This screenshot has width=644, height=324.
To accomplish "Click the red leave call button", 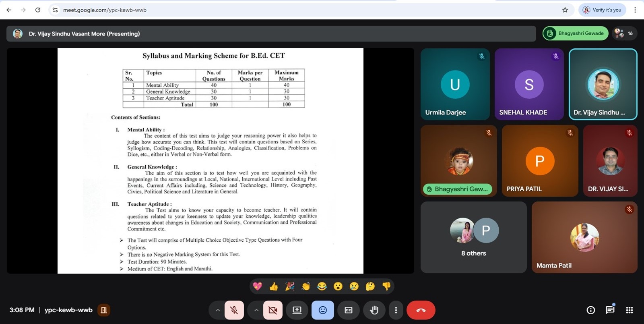I will tap(421, 310).
